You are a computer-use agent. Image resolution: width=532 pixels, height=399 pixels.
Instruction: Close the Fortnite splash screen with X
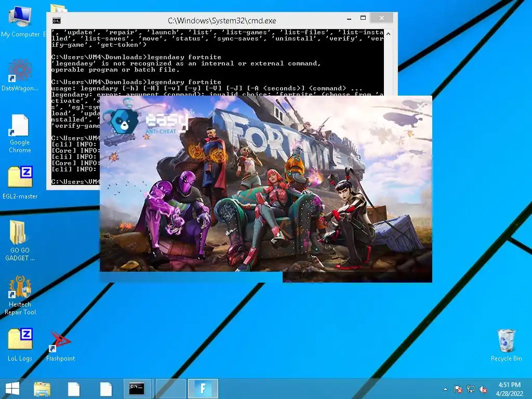(421, 107)
